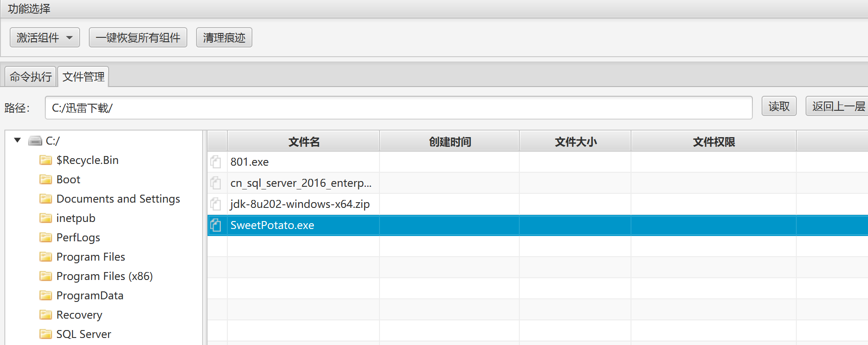This screenshot has width=868, height=345.
Task: Click the Program Files (x86) folder icon
Action: (45, 276)
